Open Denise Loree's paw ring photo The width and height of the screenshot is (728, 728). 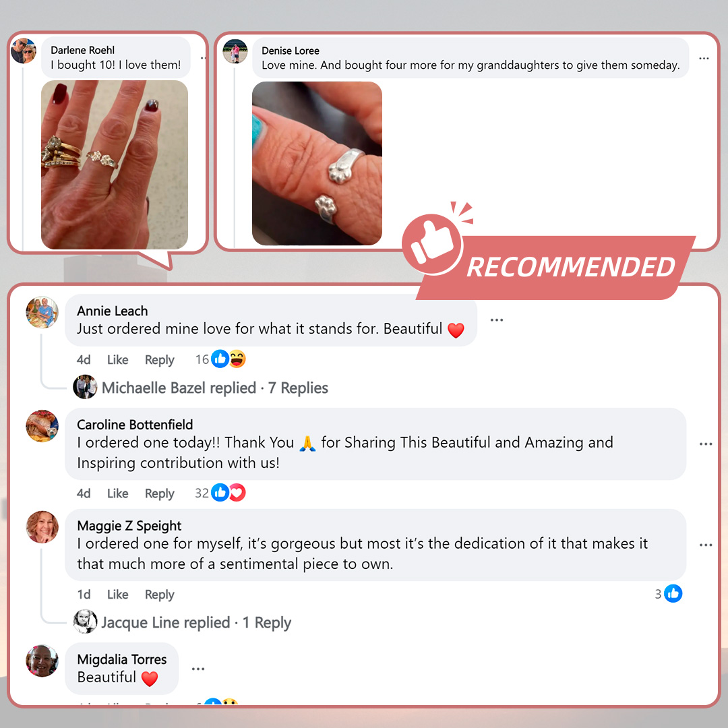click(317, 163)
